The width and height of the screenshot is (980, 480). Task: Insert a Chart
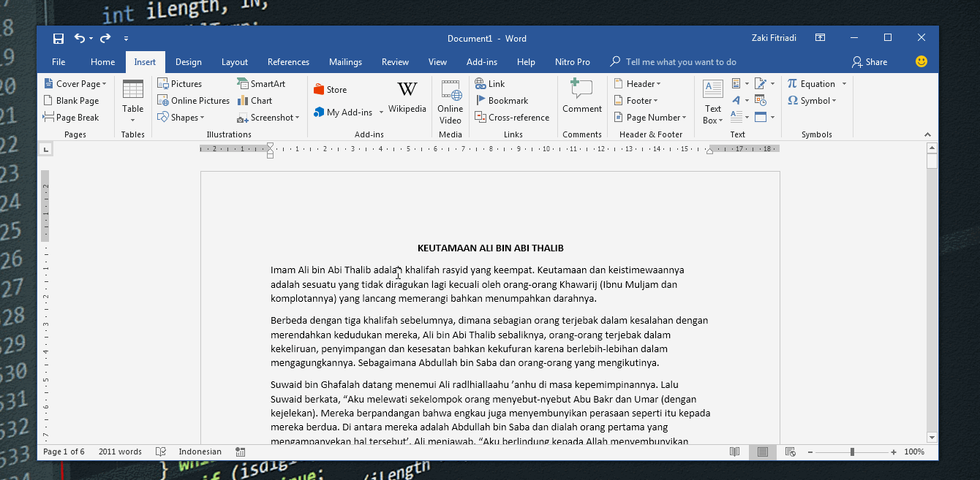pyautogui.click(x=255, y=101)
